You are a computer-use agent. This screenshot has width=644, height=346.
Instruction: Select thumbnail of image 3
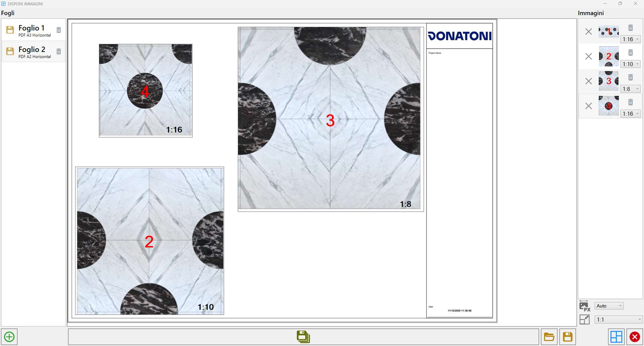click(x=609, y=81)
